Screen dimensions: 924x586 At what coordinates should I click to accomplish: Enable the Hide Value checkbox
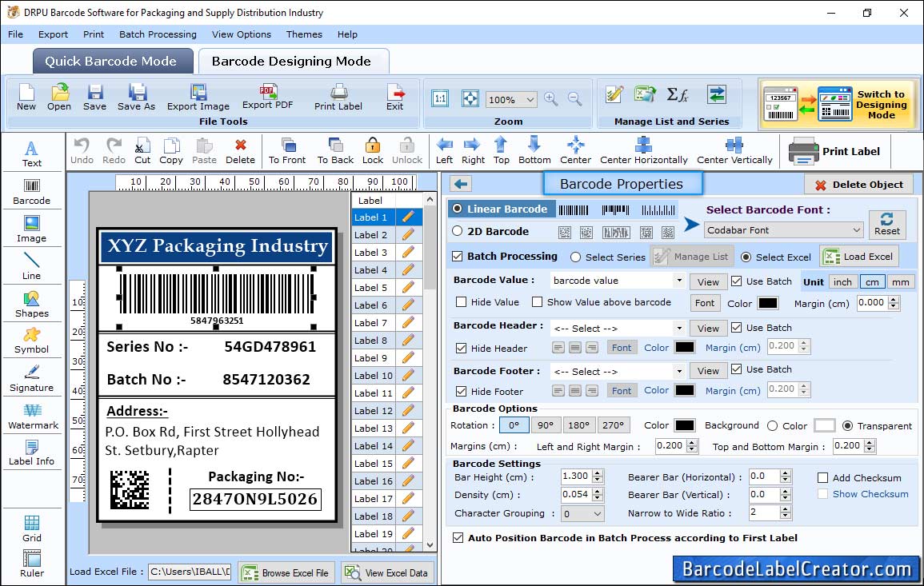[462, 302]
